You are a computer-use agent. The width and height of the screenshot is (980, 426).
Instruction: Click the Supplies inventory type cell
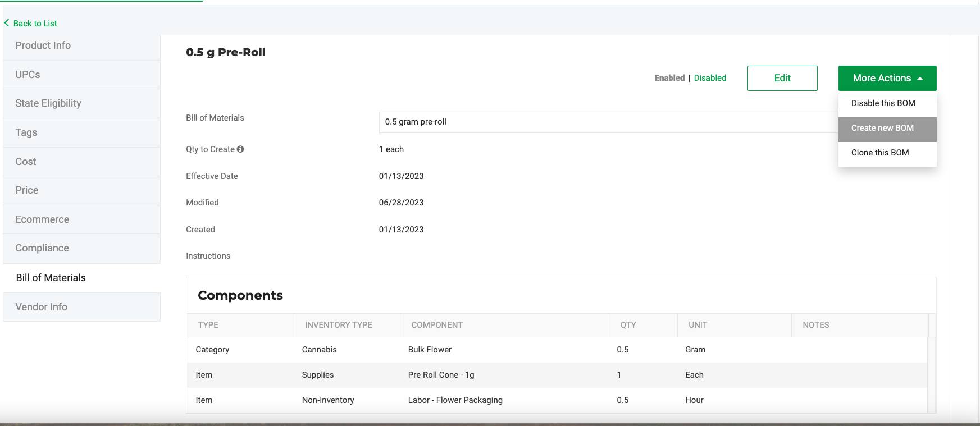point(317,375)
